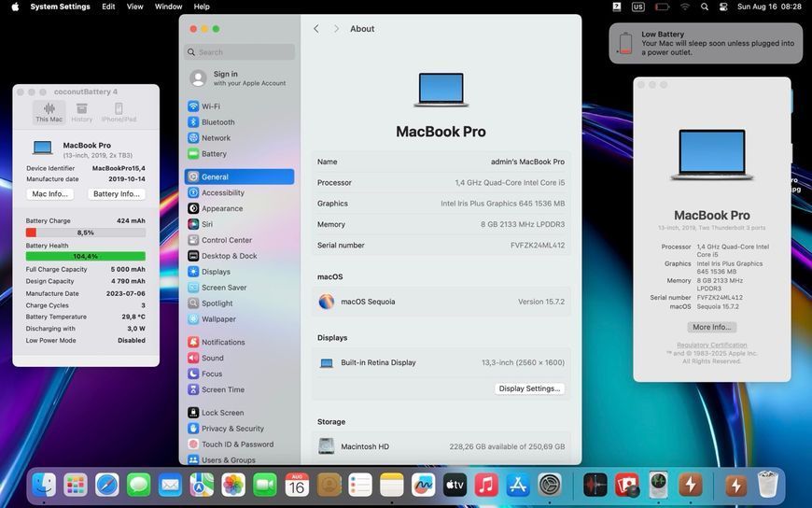The image size is (812, 508).
Task: Open Launchpad from the Dock
Action: 76,486
